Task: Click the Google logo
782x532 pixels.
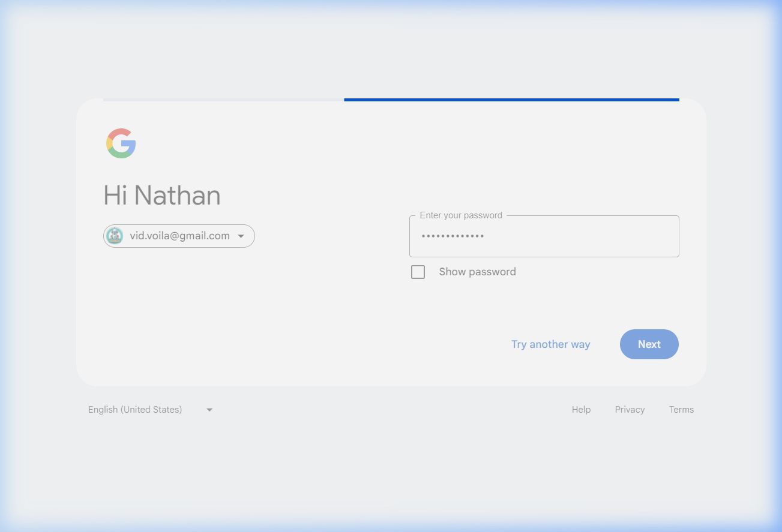Action: tap(121, 143)
